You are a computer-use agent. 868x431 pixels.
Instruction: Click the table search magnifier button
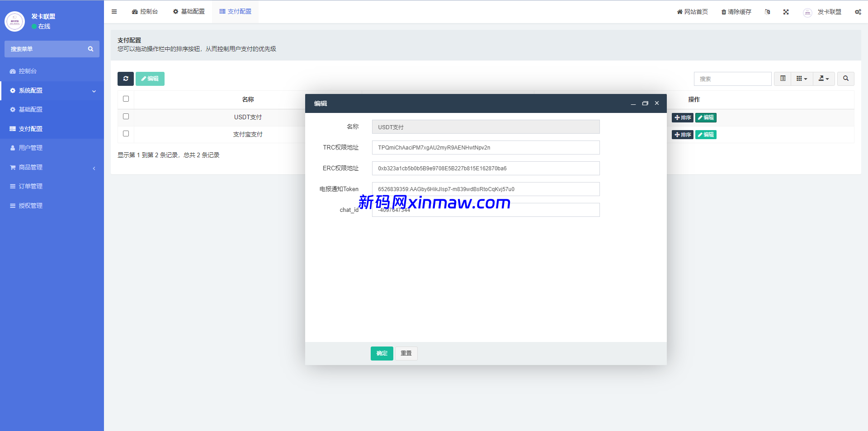click(x=845, y=79)
